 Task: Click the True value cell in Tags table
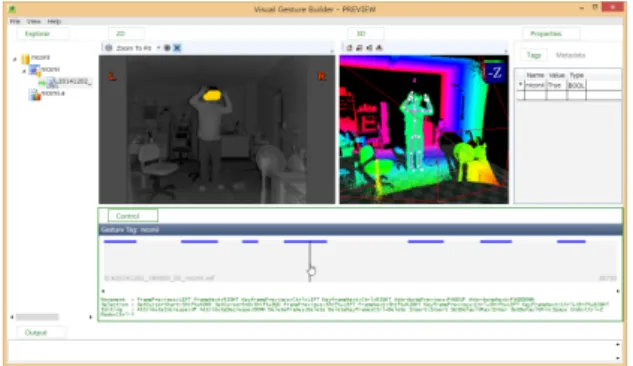click(556, 85)
